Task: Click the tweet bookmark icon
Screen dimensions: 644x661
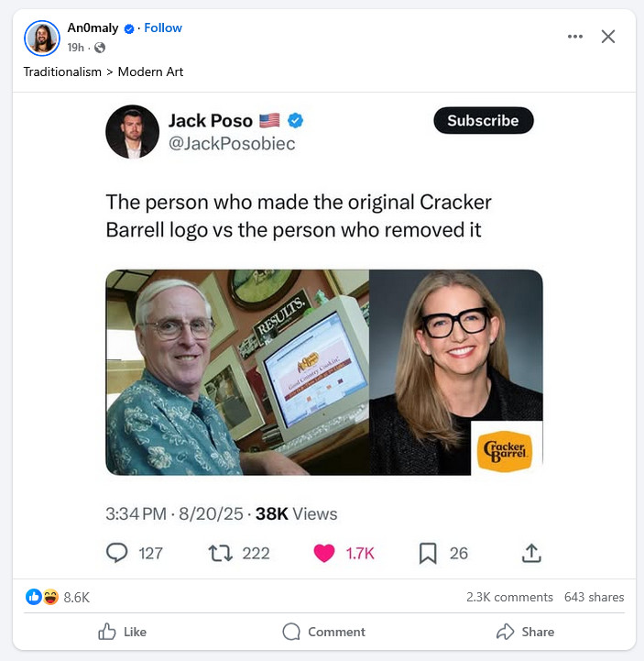Action: coord(428,553)
